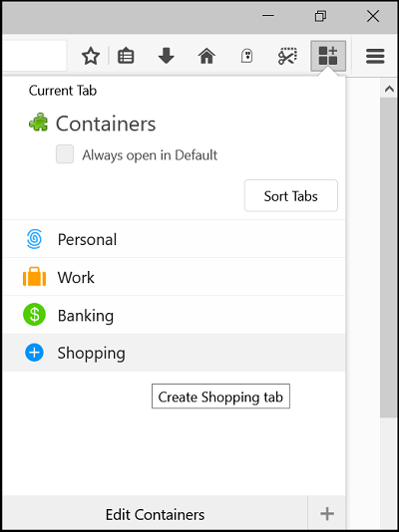Open a Work container tab
Viewport: 399px width, 532px height.
tap(174, 277)
